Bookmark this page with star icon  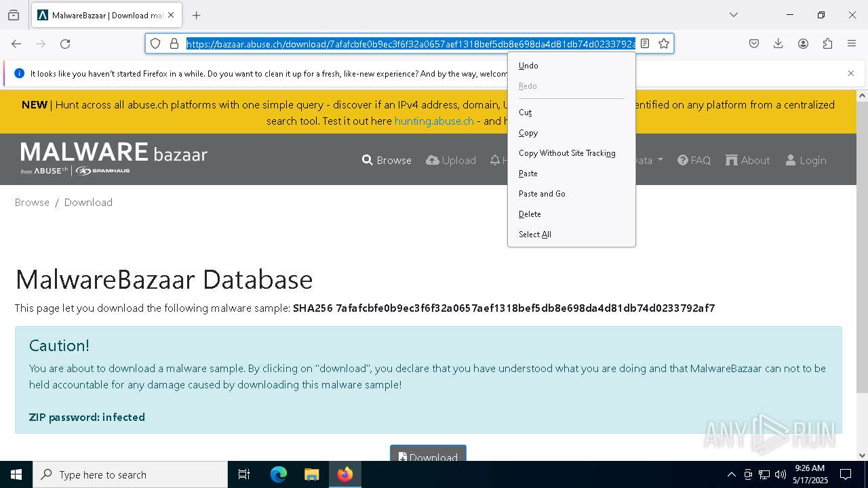pos(664,43)
